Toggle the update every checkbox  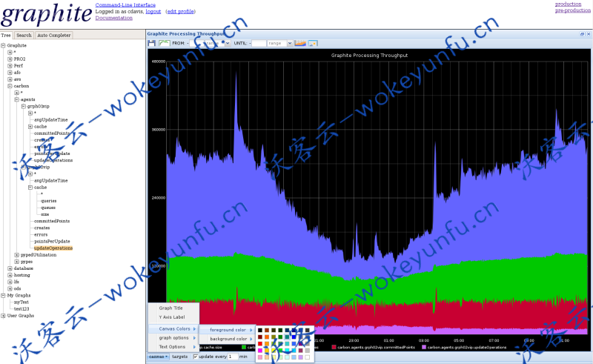click(196, 357)
